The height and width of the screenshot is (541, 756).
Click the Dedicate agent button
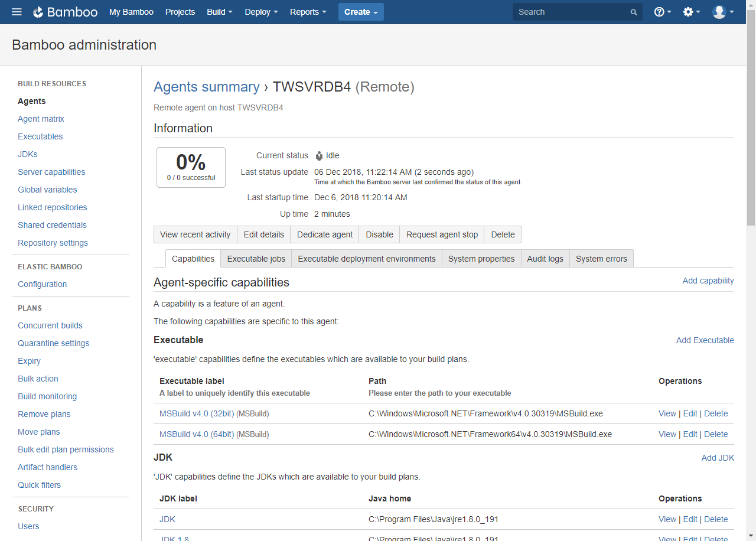pos(325,234)
